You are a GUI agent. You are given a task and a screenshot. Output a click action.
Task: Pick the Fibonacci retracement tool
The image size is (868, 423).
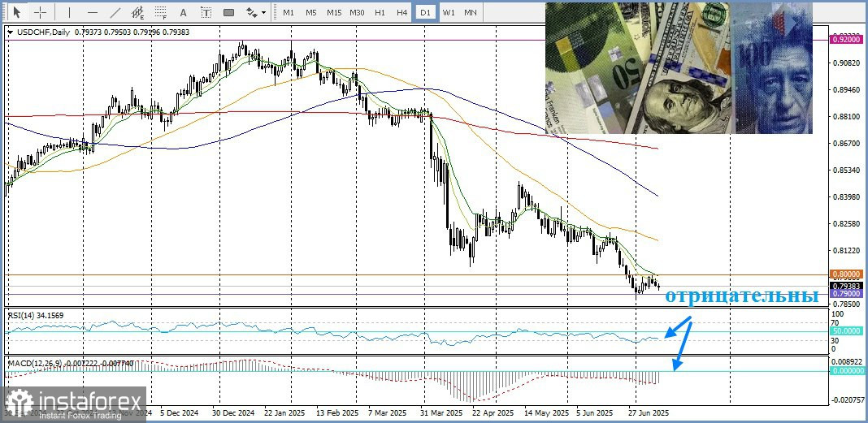point(161,11)
